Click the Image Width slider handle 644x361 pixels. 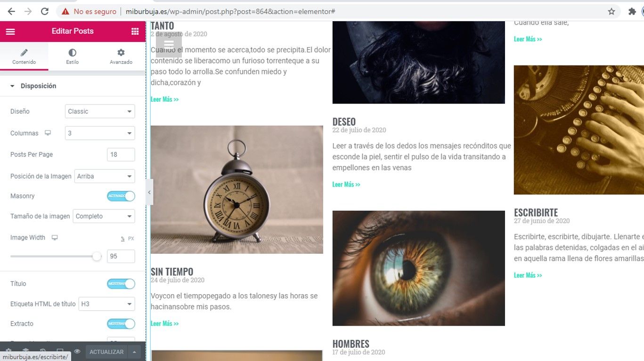point(97,257)
